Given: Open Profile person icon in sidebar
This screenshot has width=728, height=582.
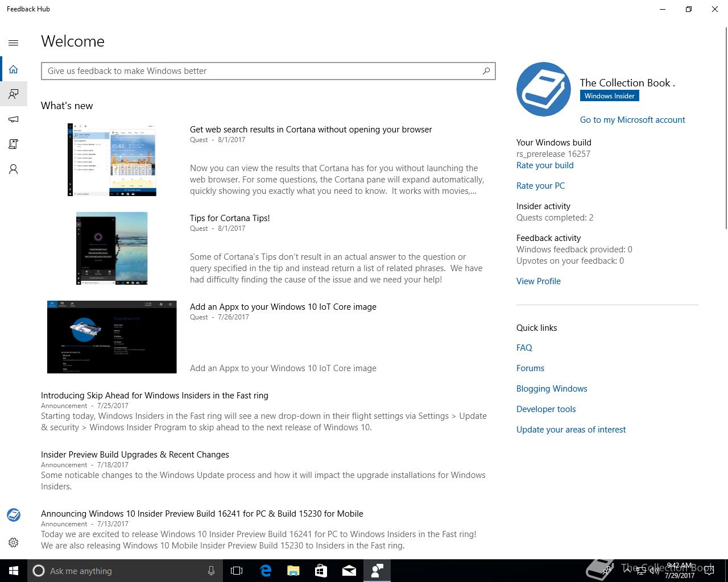Looking at the screenshot, I should pyautogui.click(x=14, y=169).
